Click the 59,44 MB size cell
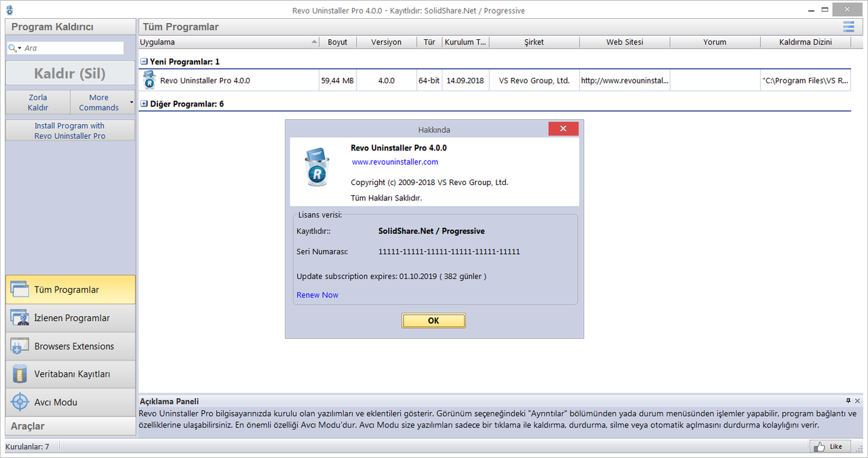The width and height of the screenshot is (868, 458). tap(338, 81)
